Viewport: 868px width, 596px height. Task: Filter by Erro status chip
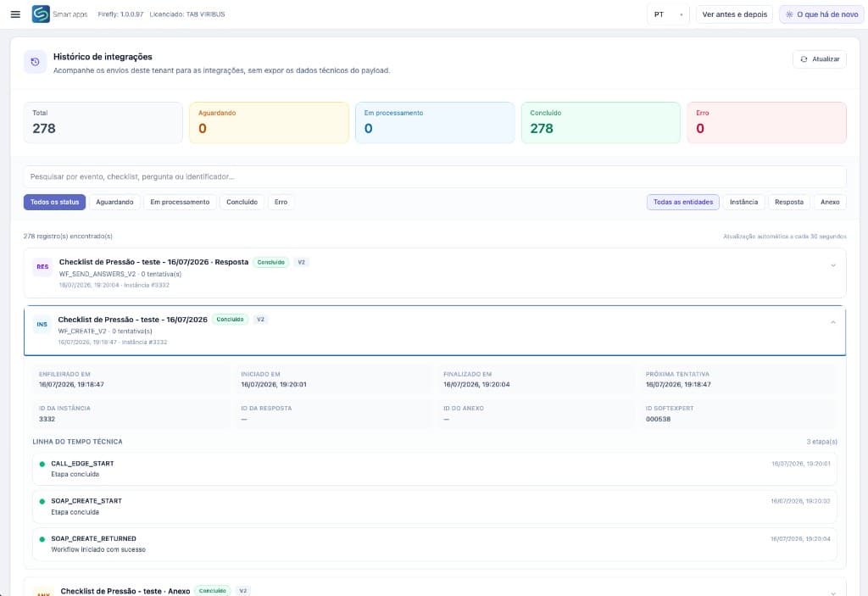click(x=281, y=202)
